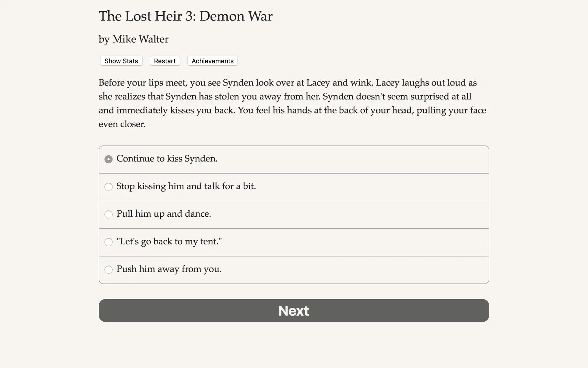Screen dimensions: 588x368
Task: Click the 'Pull him up and dance.' option text
Action: click(163, 214)
